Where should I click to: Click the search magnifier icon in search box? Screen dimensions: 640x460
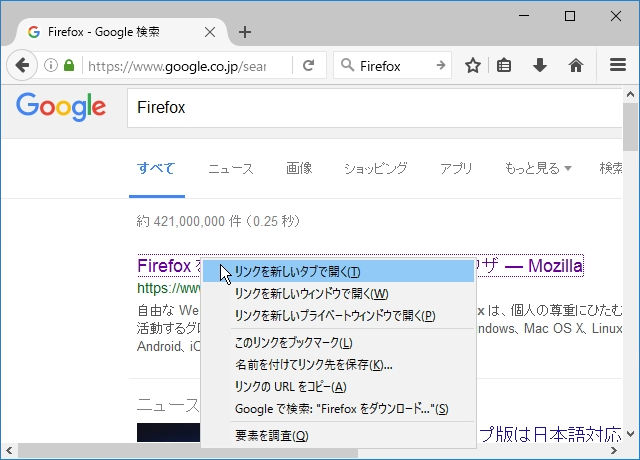tap(347, 65)
